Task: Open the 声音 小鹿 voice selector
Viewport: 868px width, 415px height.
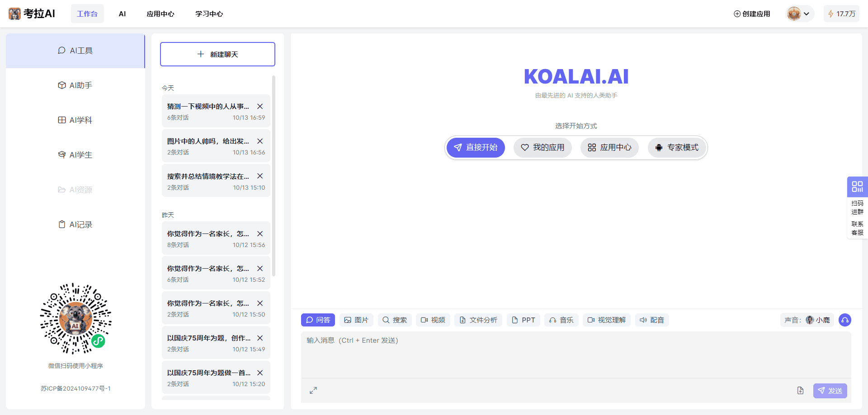Action: tap(807, 320)
